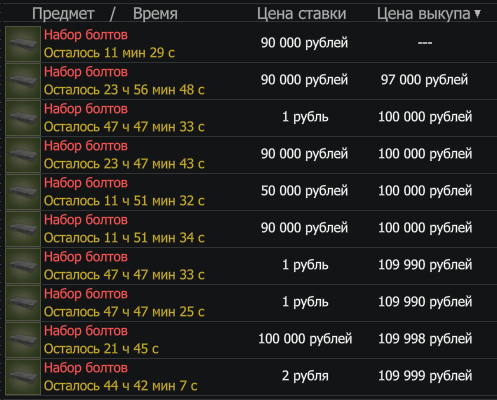
Task: Click item icon of lot ending in 11 мин 29 с
Action: coord(23,44)
